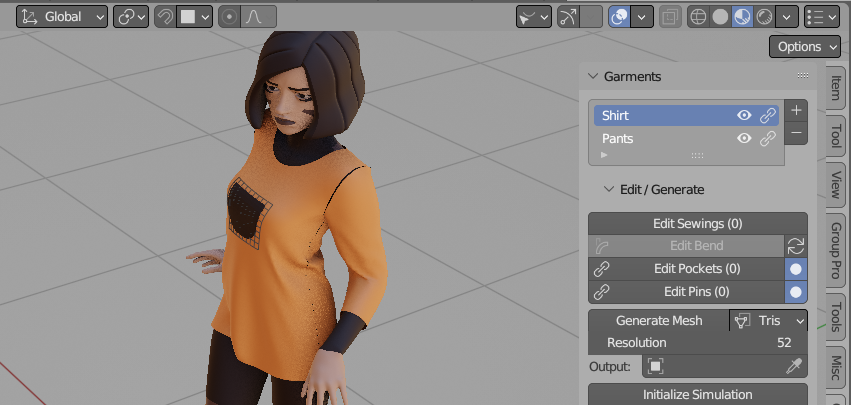Open the View sidebar tab
The image size is (851, 405).
point(836,184)
